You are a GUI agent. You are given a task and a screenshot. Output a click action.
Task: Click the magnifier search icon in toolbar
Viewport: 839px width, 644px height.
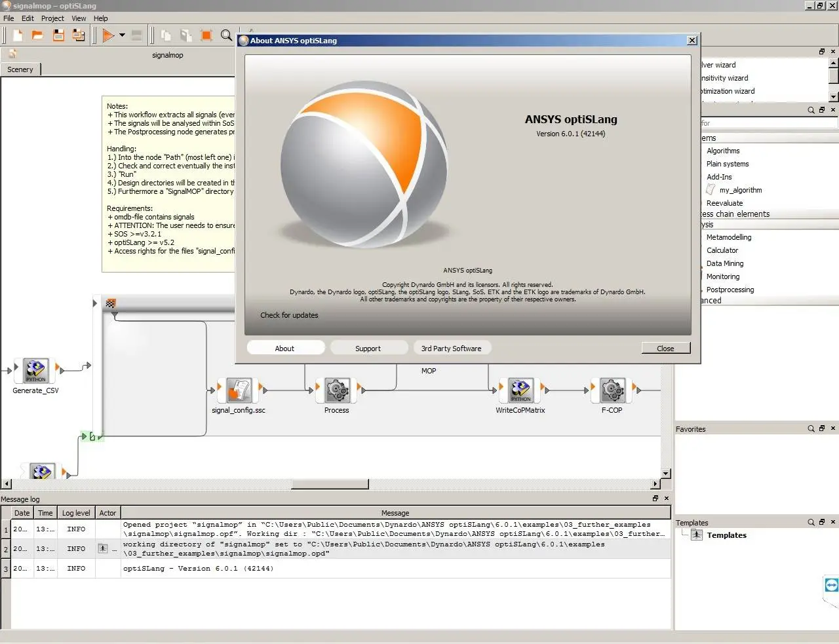[x=226, y=35]
